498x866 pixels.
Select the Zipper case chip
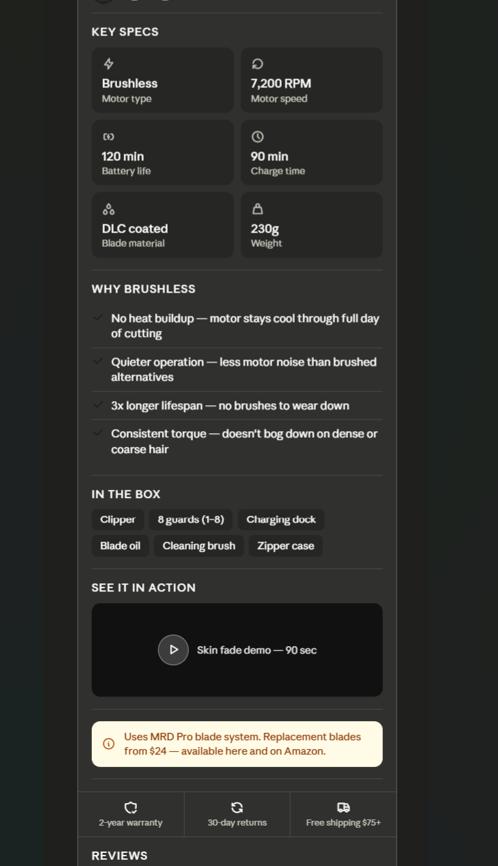point(285,546)
